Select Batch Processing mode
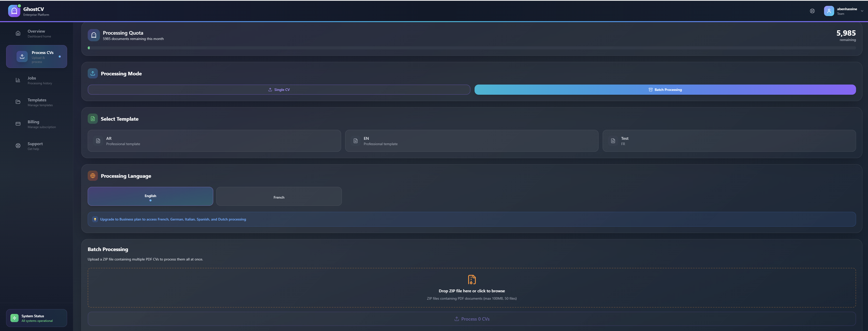 point(665,90)
